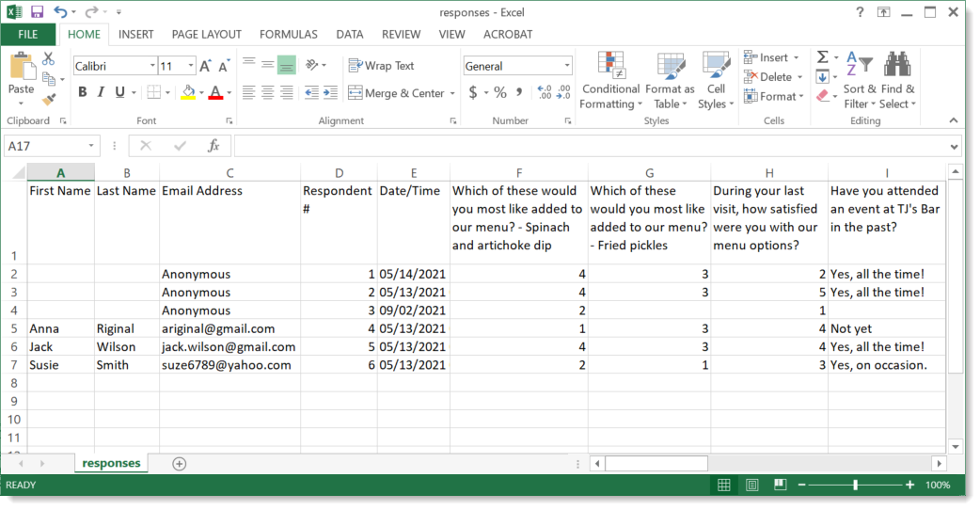Viewport: 980px width, 510px height.
Task: Apply yellow fill color bucket
Action: click(188, 92)
